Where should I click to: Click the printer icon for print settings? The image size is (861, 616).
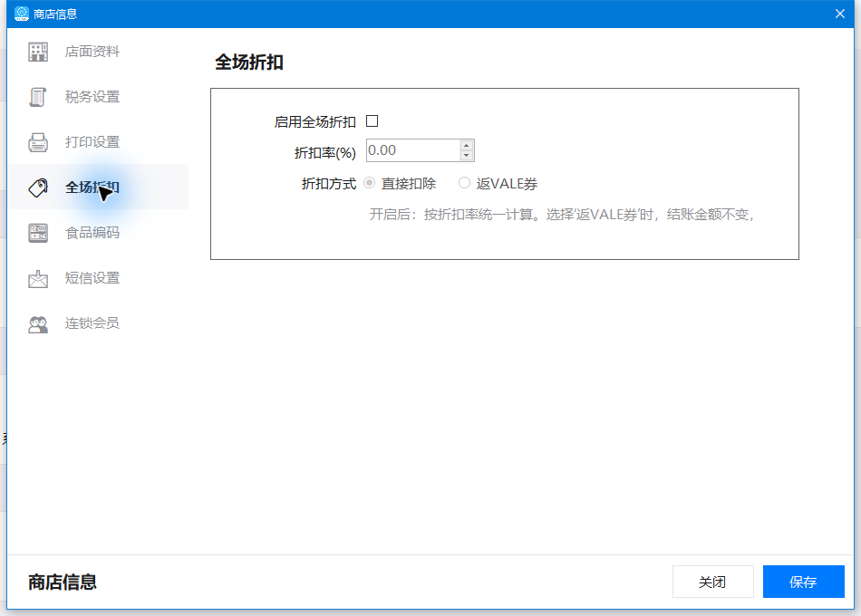point(38,142)
